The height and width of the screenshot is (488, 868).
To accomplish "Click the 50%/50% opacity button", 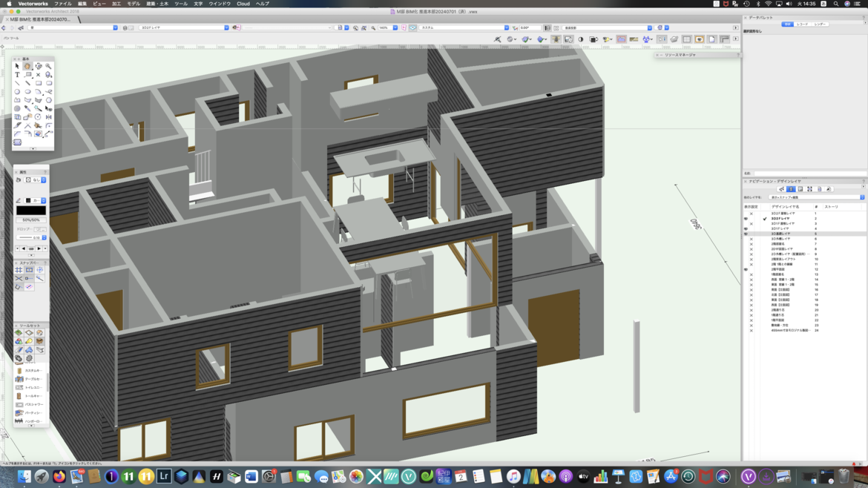I will point(30,220).
